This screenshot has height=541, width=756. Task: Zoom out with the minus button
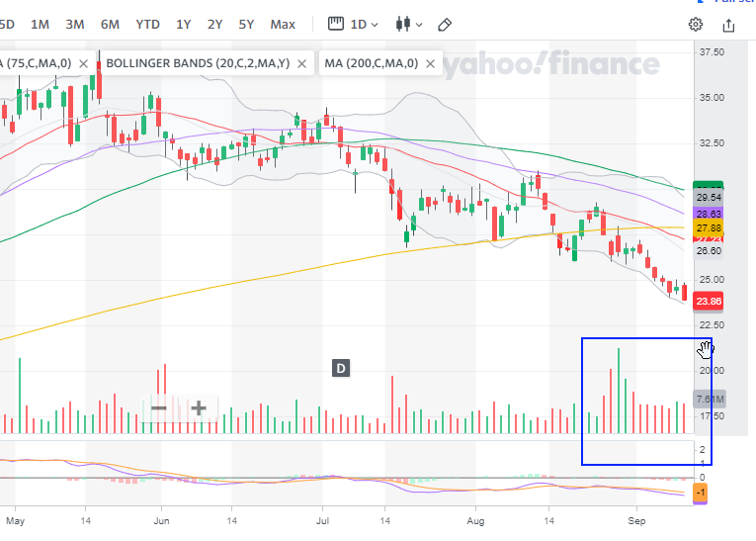point(158,407)
